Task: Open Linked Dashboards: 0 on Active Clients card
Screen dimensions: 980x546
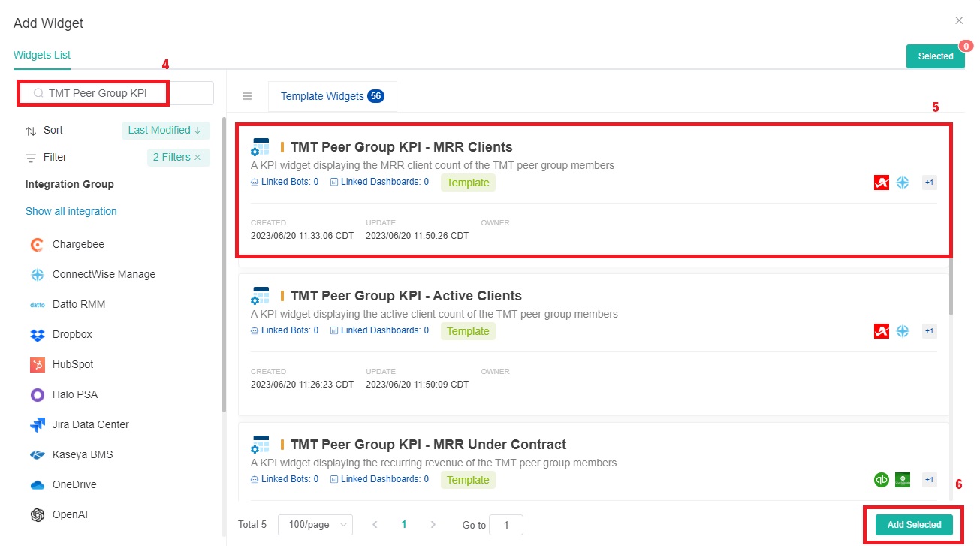Action: [x=379, y=330]
